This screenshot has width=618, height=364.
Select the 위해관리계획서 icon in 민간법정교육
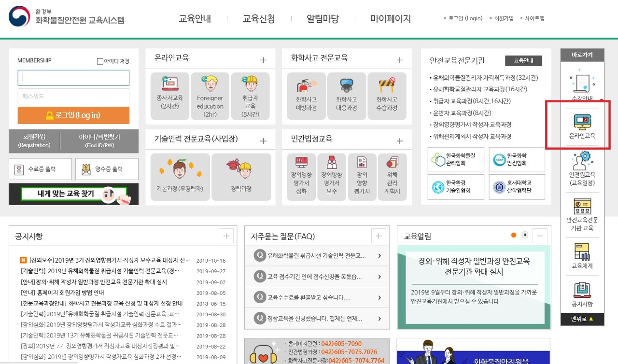coord(393,177)
